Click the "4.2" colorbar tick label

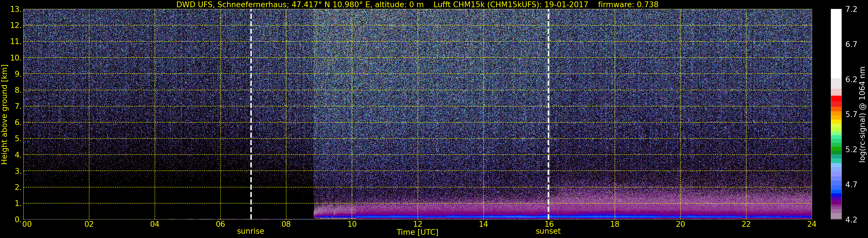coord(851,220)
